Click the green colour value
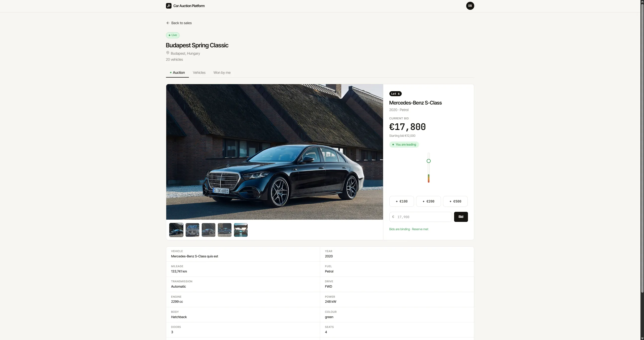Viewport: 644px width, 340px height. [x=329, y=317]
